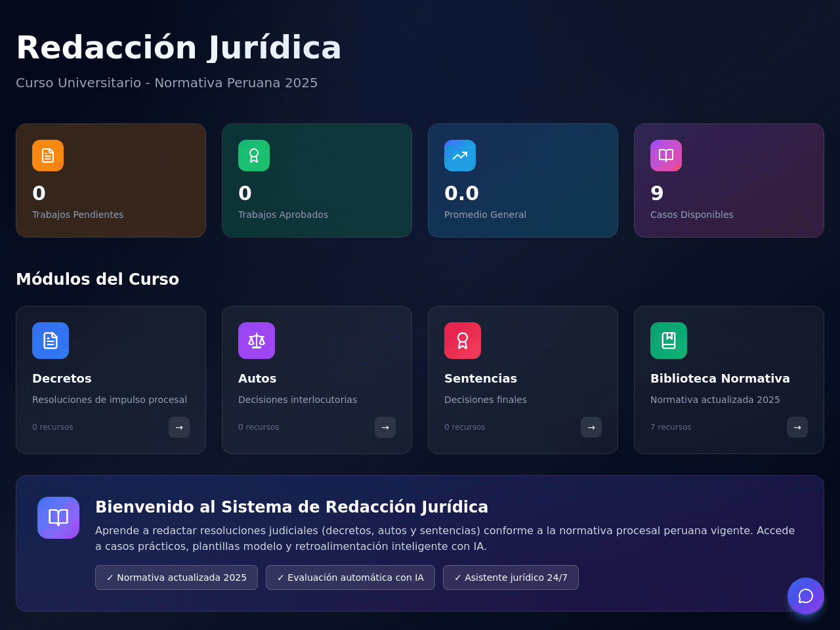
Task: Click the '0 recursos' count under Decretos
Action: coord(52,427)
